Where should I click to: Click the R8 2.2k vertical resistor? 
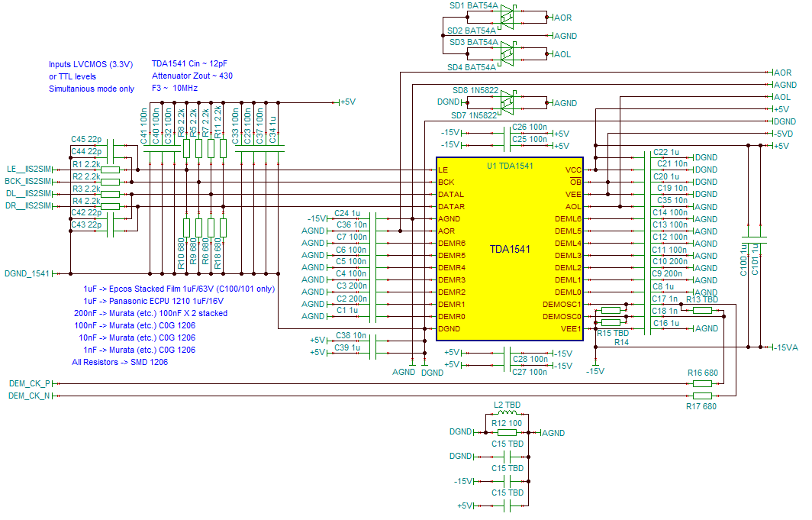[x=186, y=149]
